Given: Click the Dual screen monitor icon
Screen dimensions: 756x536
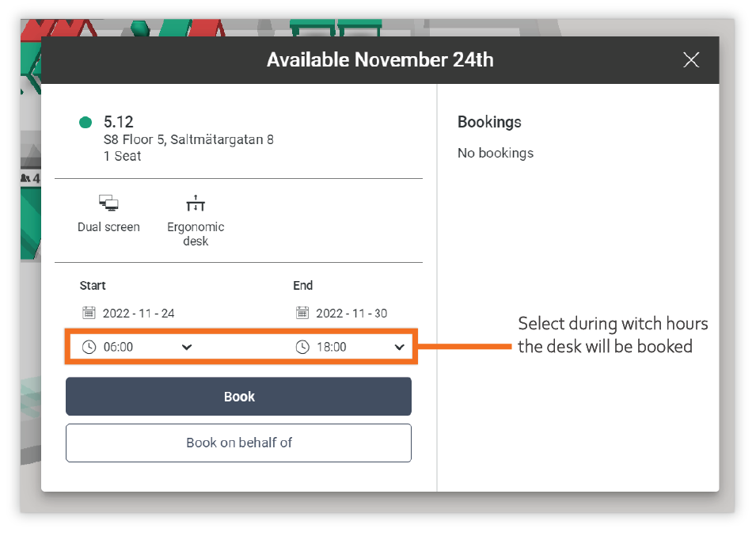Looking at the screenshot, I should tap(108, 203).
